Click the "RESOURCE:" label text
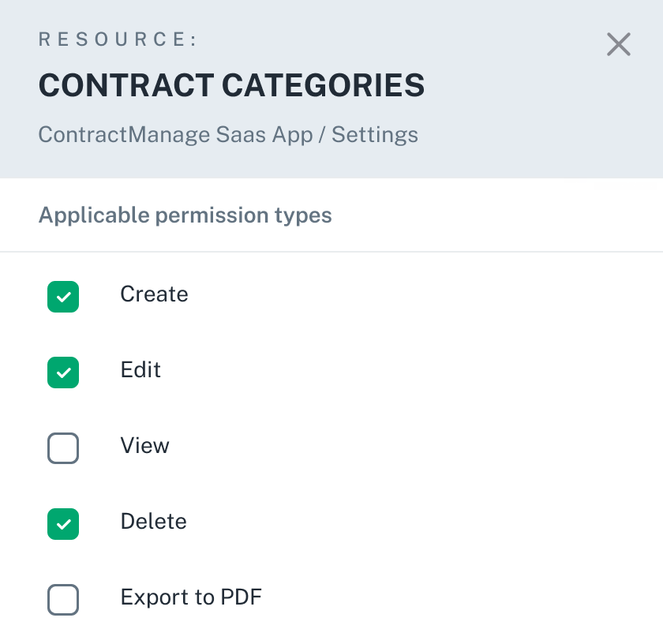 click(x=118, y=39)
